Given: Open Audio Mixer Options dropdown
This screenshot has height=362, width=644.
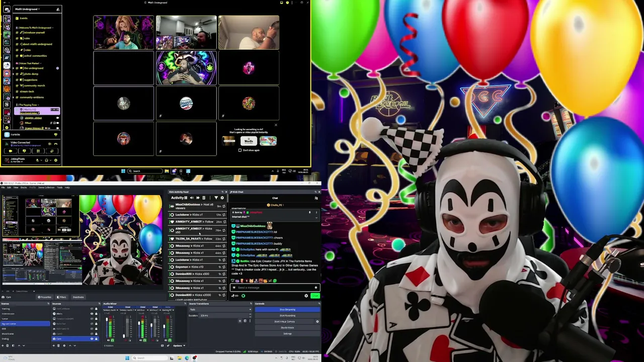Looking at the screenshot, I should click(179, 345).
